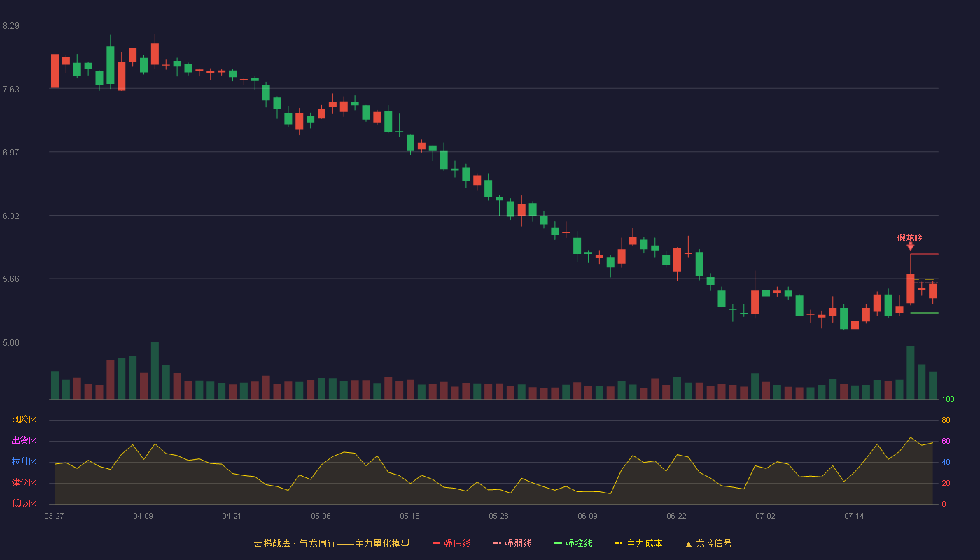The width and height of the screenshot is (980, 560).
Task: Click the tallest volume bar near 04-09
Action: tap(155, 370)
